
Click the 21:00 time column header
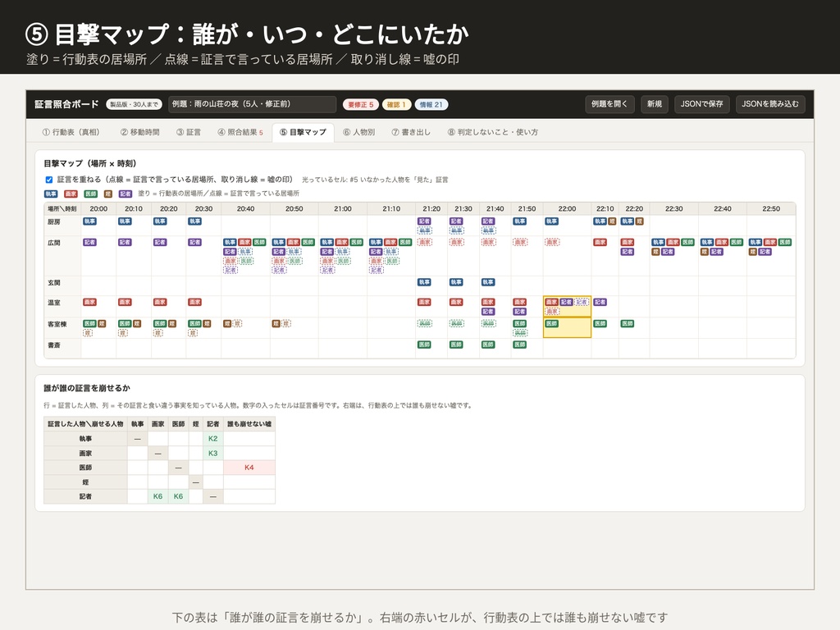point(343,209)
